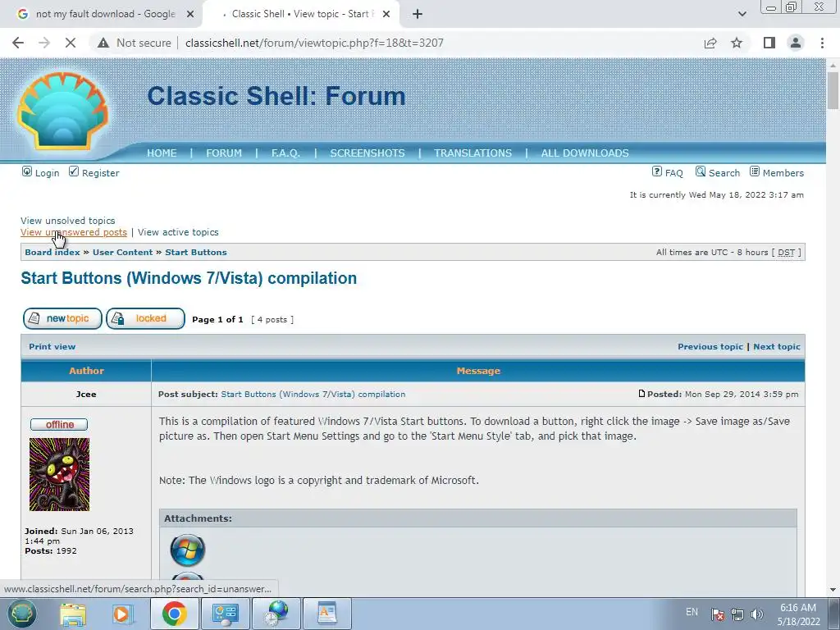Click the Chrome taskbar icon
This screenshot has height=630, width=840.
tap(174, 614)
